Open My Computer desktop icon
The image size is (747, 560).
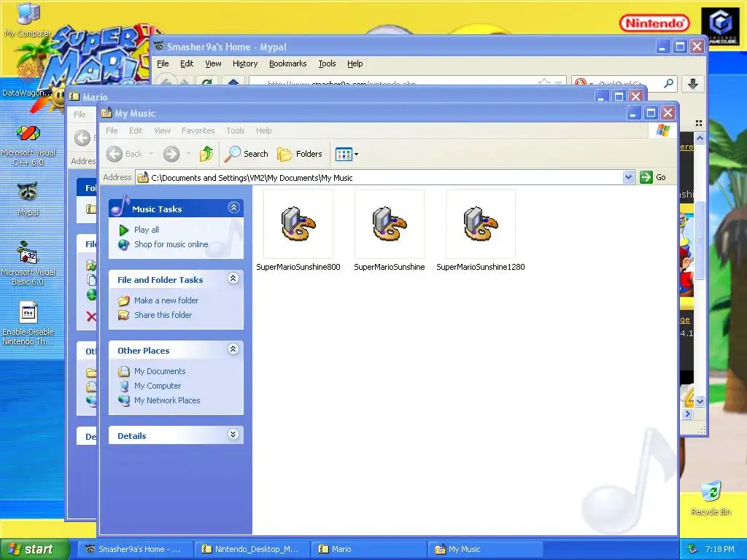click(28, 19)
